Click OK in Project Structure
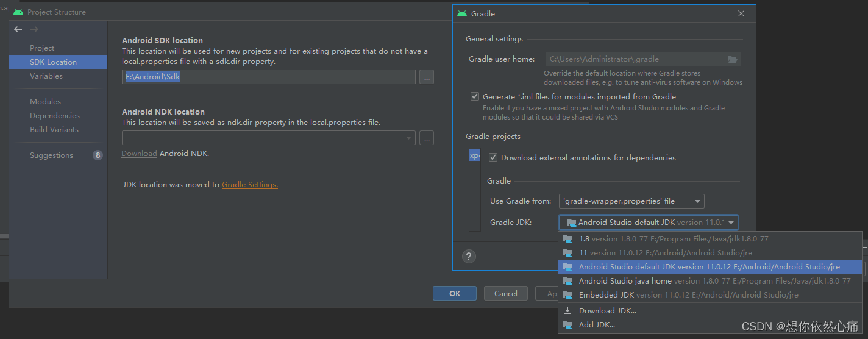The width and height of the screenshot is (868, 339). pyautogui.click(x=455, y=293)
